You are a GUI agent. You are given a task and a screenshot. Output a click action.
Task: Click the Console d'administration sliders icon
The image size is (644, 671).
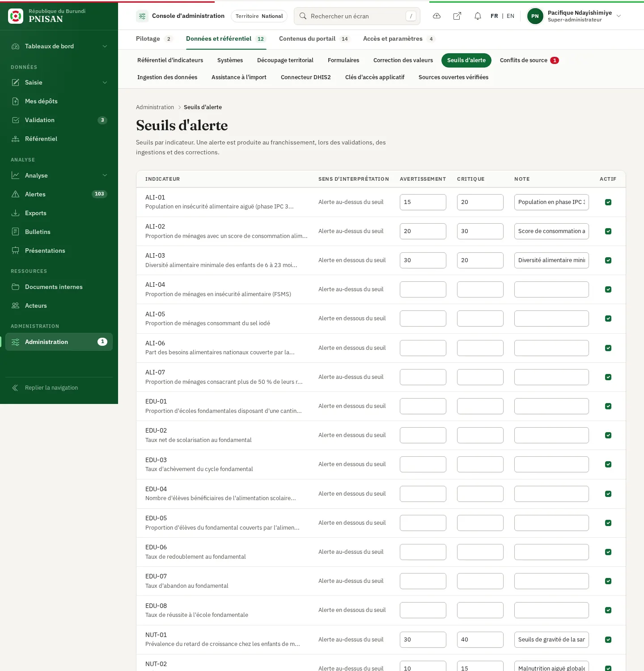click(142, 16)
